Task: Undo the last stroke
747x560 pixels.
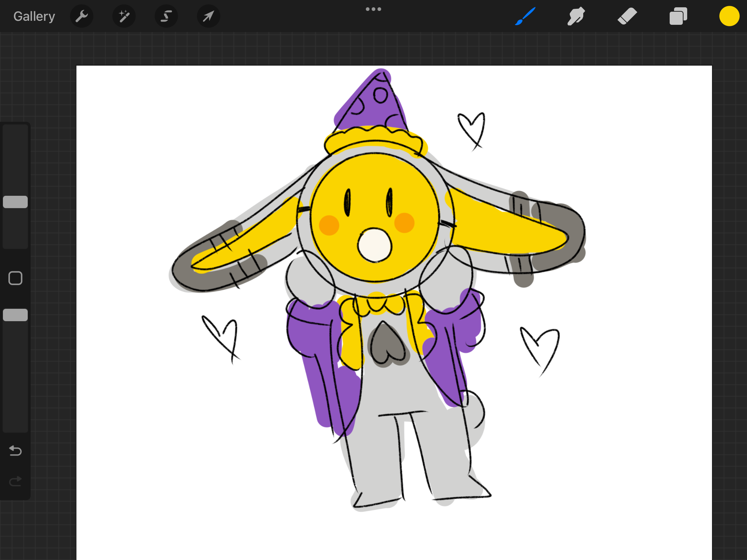Action: (15, 451)
